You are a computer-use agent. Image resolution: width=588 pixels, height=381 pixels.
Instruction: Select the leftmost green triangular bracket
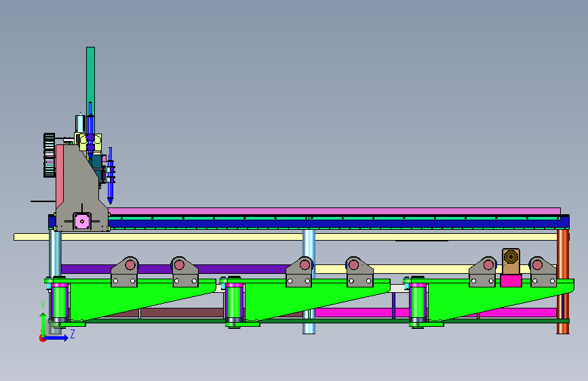[123, 298]
